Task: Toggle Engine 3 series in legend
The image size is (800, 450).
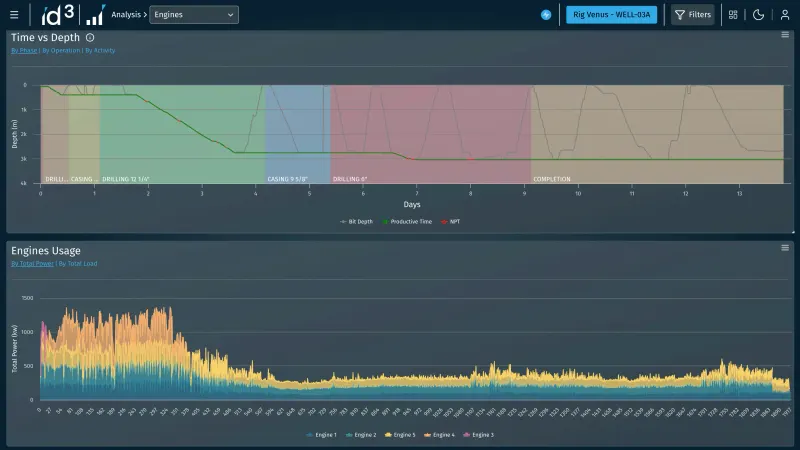Action: tap(479, 435)
